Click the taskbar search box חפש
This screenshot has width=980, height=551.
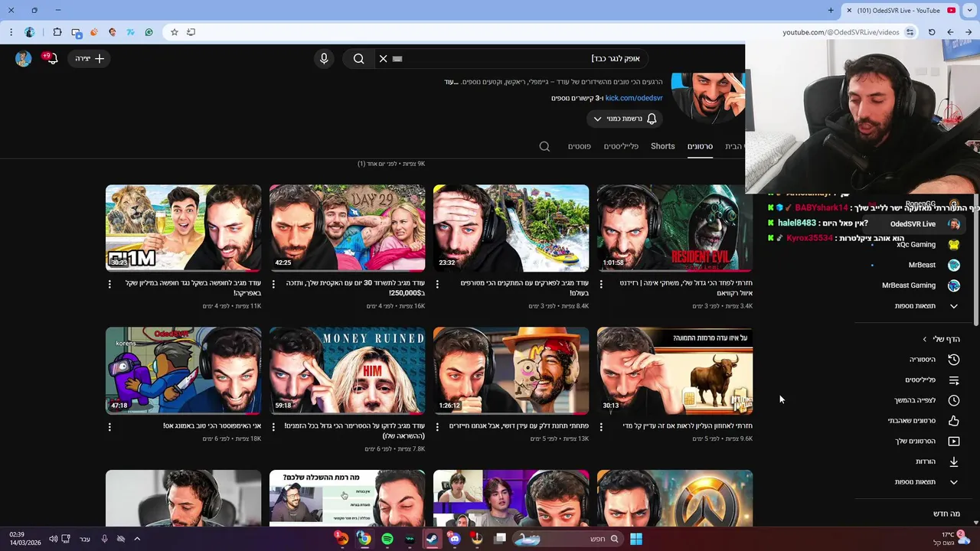coord(568,539)
